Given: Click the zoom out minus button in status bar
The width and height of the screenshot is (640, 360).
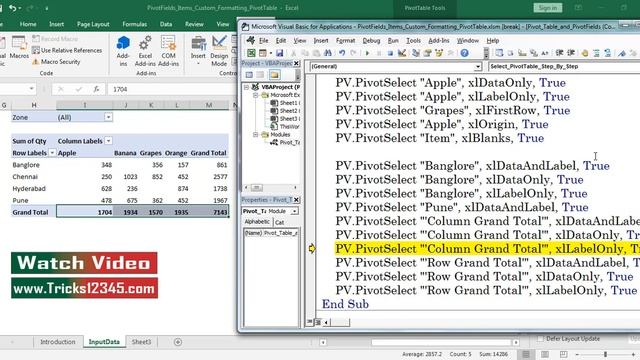Looking at the screenshot, I should [x=577, y=354].
